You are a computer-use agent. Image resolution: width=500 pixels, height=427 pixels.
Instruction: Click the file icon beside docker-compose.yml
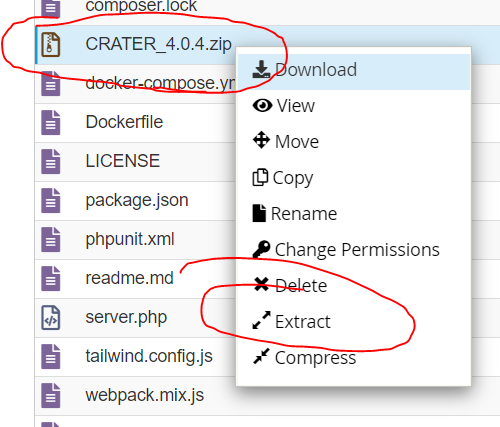[51, 83]
